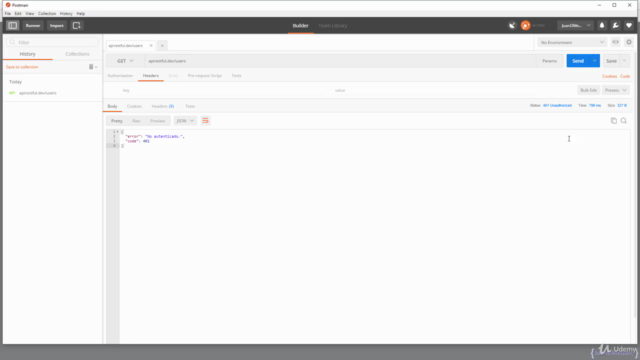Click the interceptor satellite icon
This screenshot has width=640, height=360.
tap(512, 25)
